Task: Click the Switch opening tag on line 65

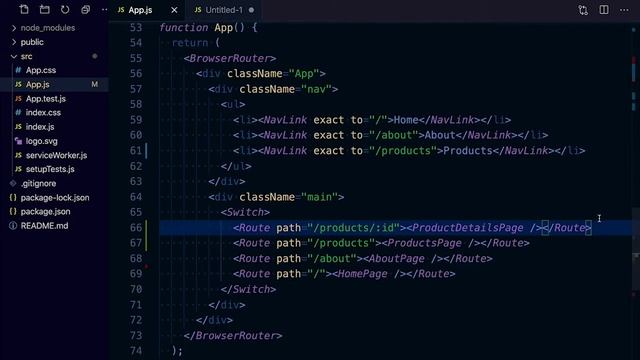Action: click(245, 212)
